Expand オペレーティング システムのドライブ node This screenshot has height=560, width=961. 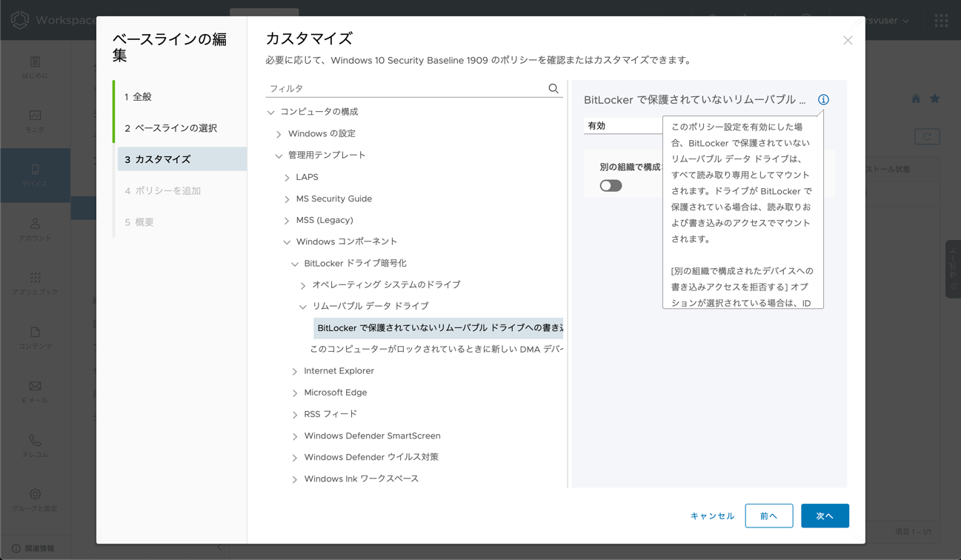tap(303, 285)
